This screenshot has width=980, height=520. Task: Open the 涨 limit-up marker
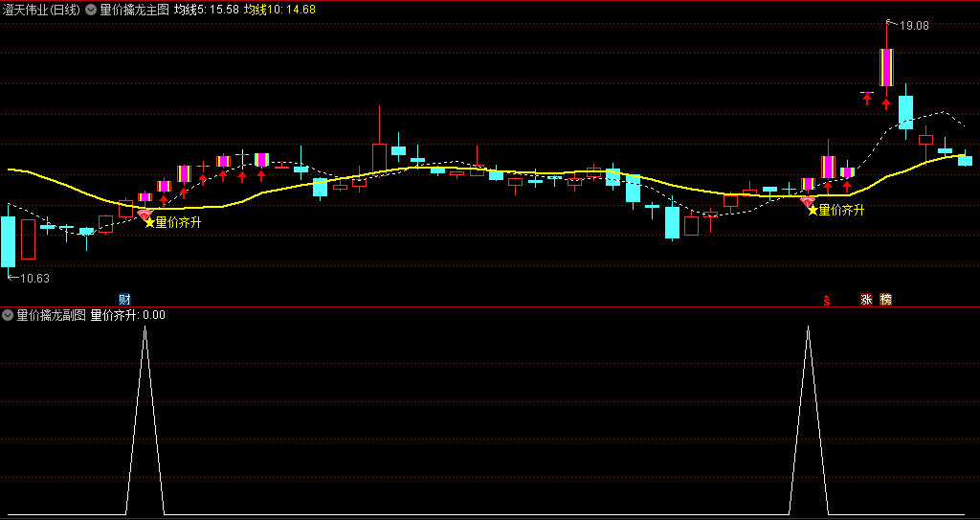pyautogui.click(x=867, y=299)
